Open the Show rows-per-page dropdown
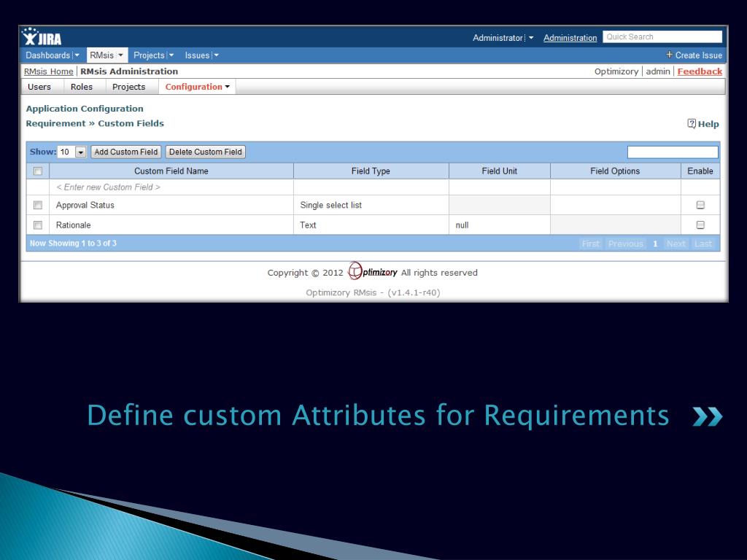The image size is (747, 560). tap(72, 152)
